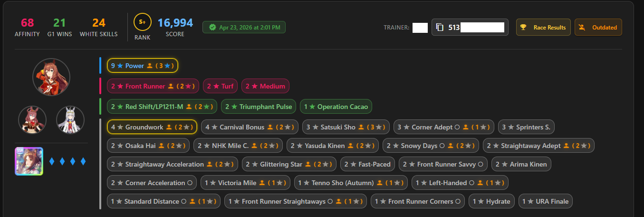The width and height of the screenshot is (644, 217).
Task: Click the first blue diamond next to the card
Action: click(52, 161)
